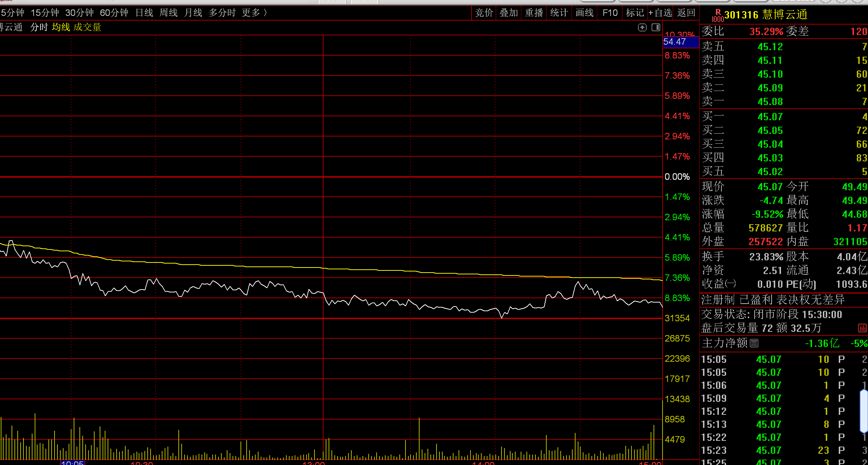Toggle the 均线 average line display

point(61,27)
